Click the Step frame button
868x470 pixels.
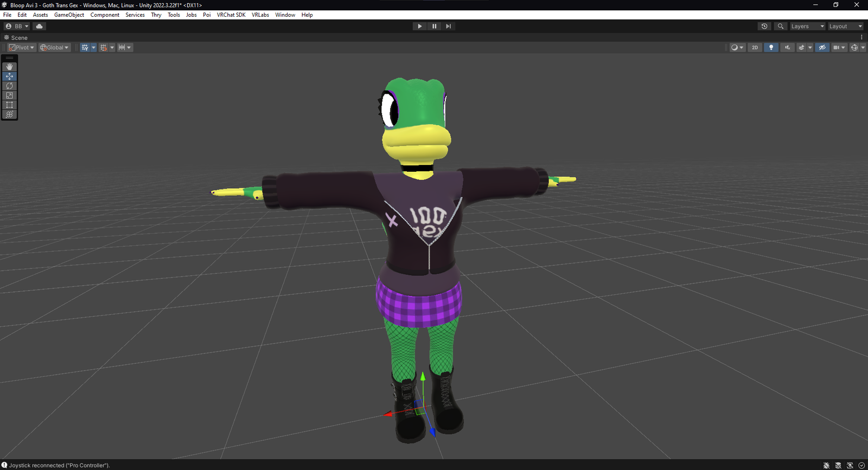pyautogui.click(x=448, y=26)
